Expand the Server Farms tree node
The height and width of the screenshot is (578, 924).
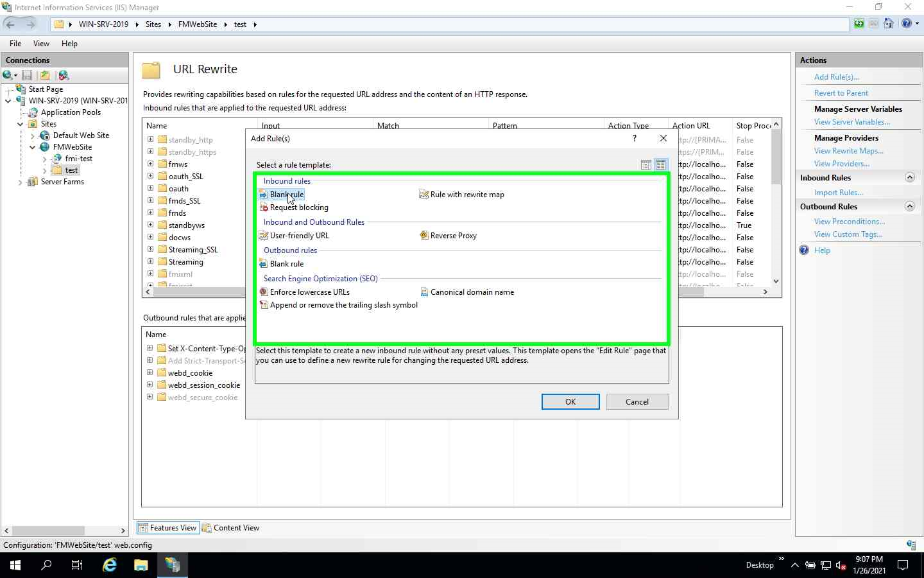20,182
